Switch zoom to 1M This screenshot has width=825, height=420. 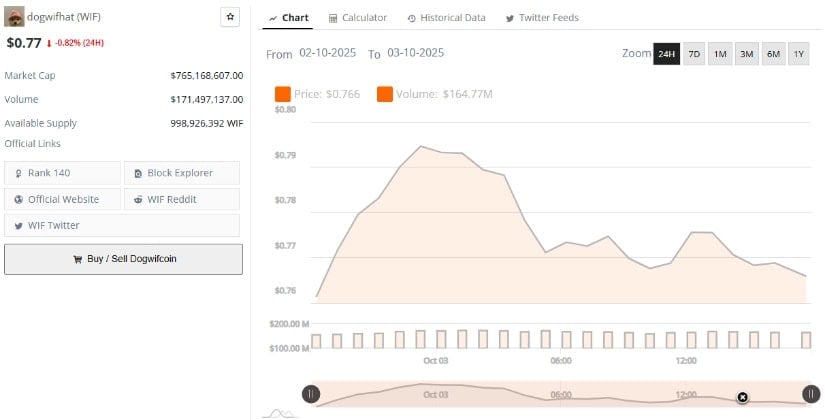tap(720, 54)
